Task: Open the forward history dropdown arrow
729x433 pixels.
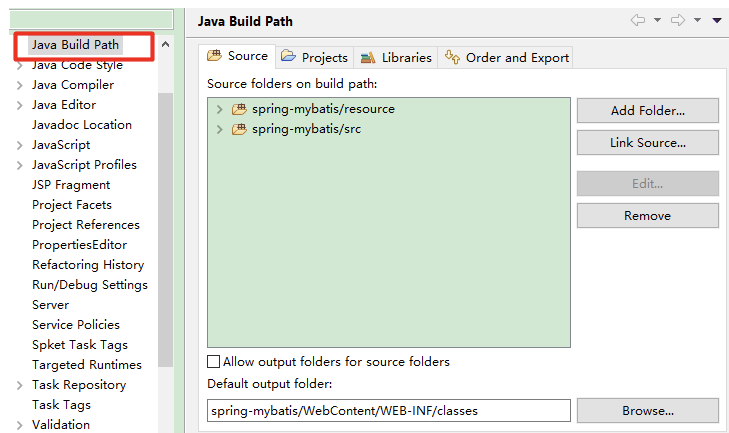Action: tap(697, 20)
